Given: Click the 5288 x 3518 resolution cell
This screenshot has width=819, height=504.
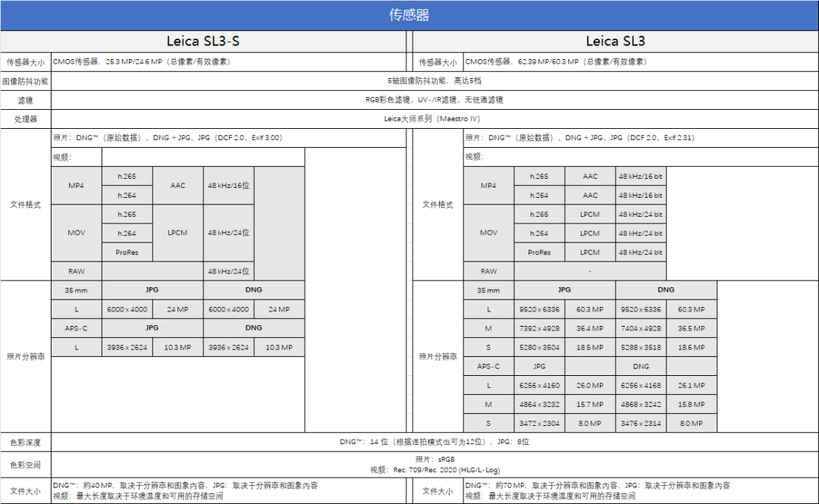Looking at the screenshot, I should (641, 347).
